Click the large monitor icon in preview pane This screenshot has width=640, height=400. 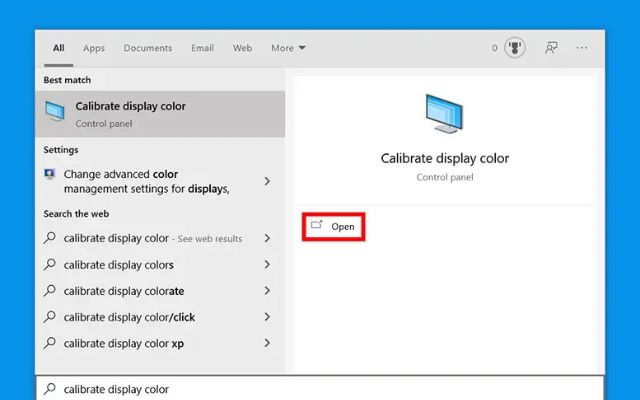coord(444,114)
